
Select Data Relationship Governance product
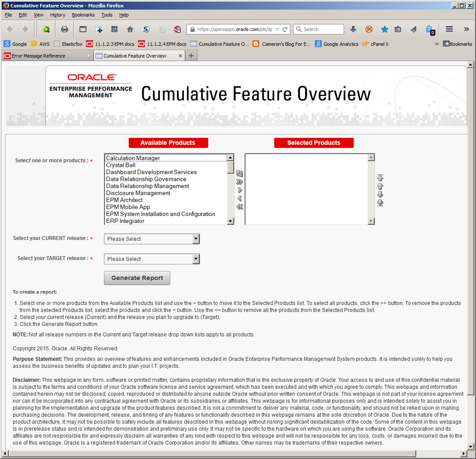(166, 179)
